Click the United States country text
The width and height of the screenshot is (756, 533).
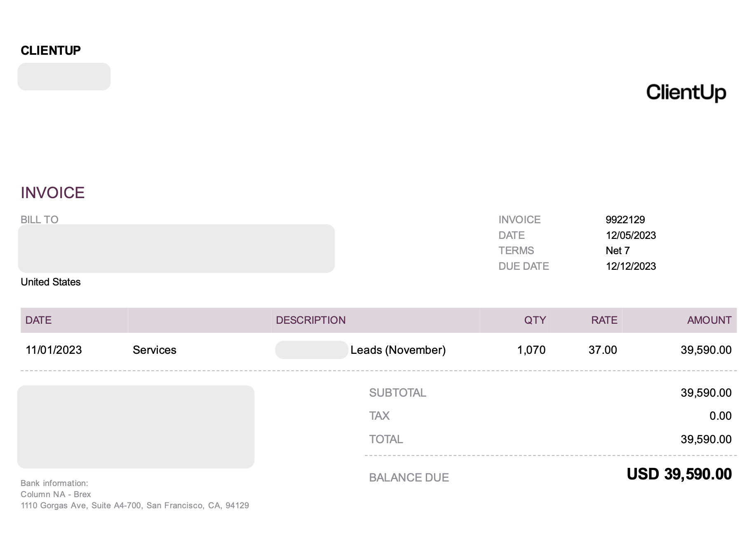51,282
